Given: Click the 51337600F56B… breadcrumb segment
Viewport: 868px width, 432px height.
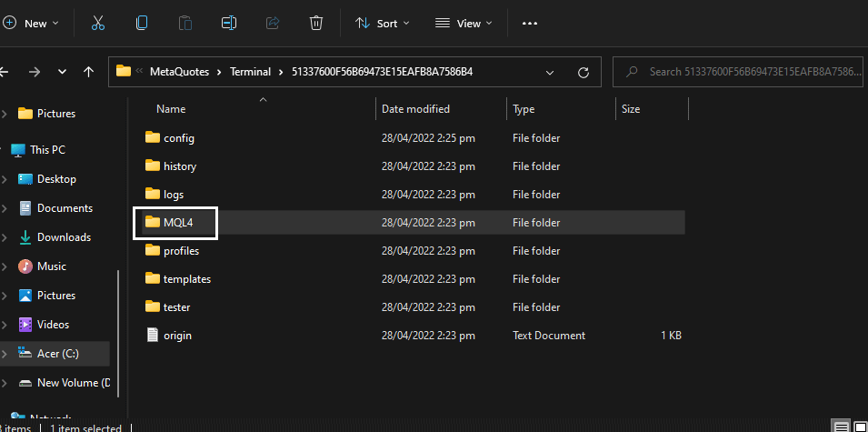Looking at the screenshot, I should coord(382,72).
